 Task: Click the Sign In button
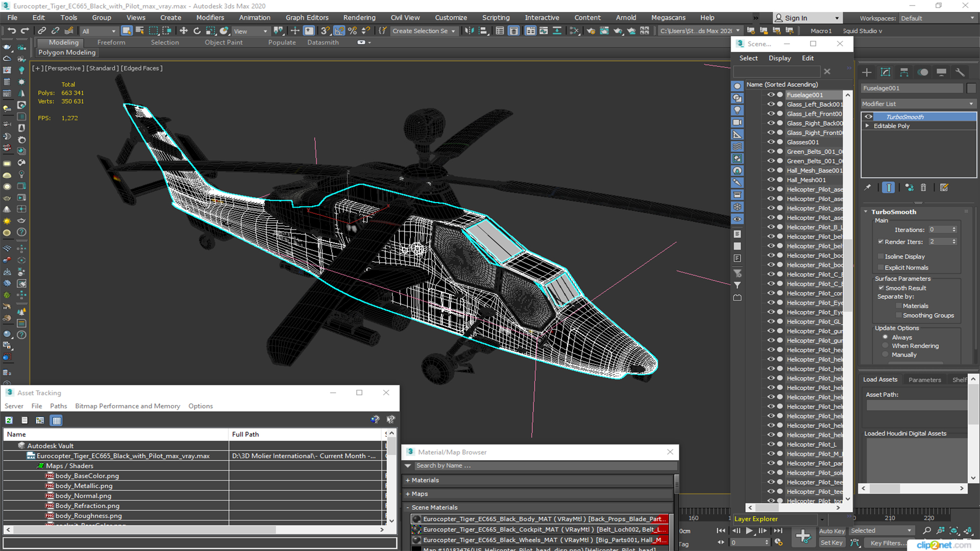806,18
